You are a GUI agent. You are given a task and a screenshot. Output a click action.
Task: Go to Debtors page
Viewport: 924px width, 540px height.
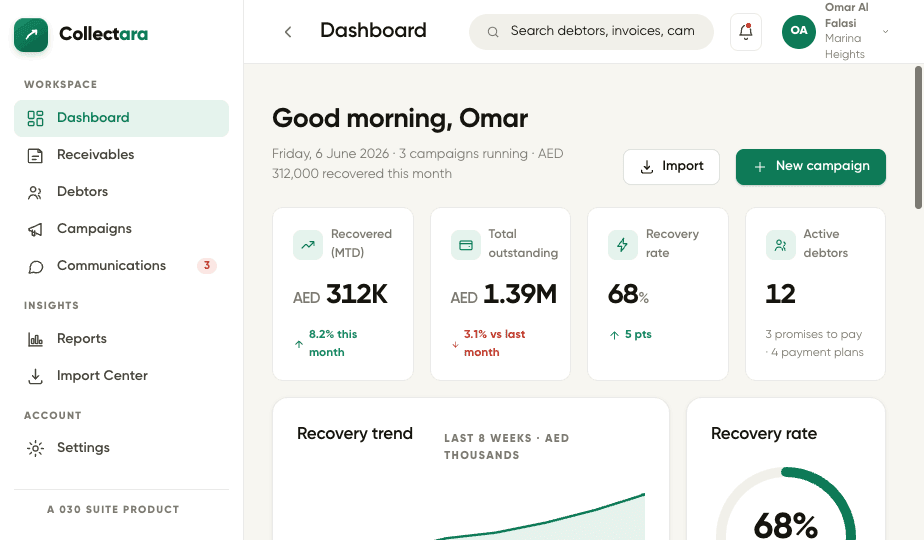(121, 192)
